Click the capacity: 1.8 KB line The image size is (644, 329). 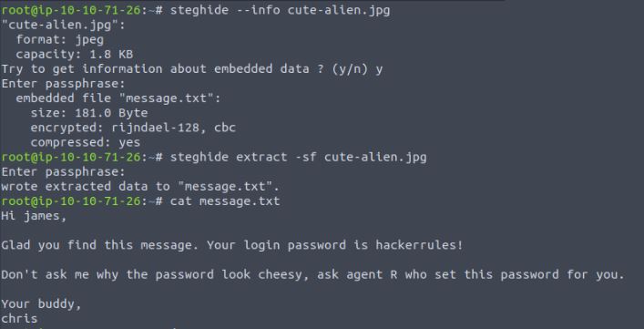(75, 54)
